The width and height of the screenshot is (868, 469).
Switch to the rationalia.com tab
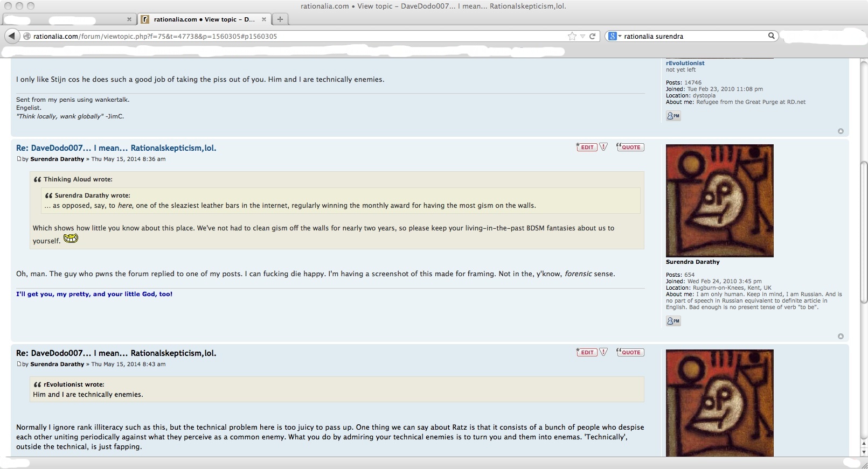(x=202, y=19)
